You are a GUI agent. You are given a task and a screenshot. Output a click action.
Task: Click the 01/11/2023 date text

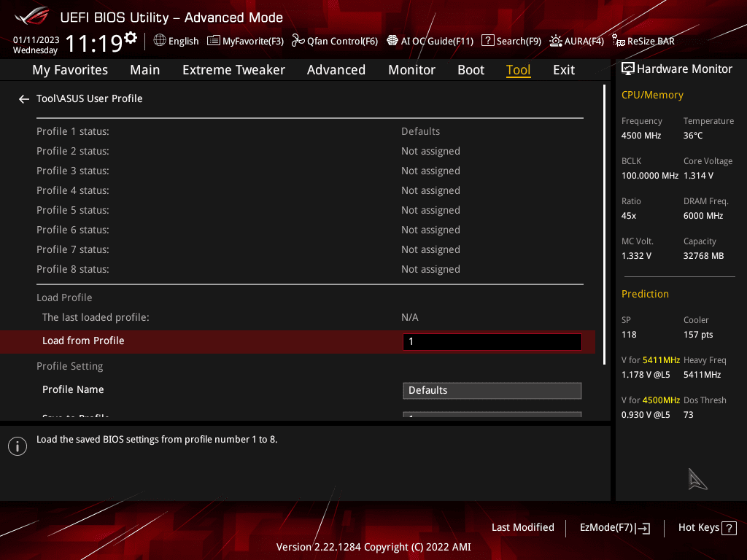pos(36,40)
